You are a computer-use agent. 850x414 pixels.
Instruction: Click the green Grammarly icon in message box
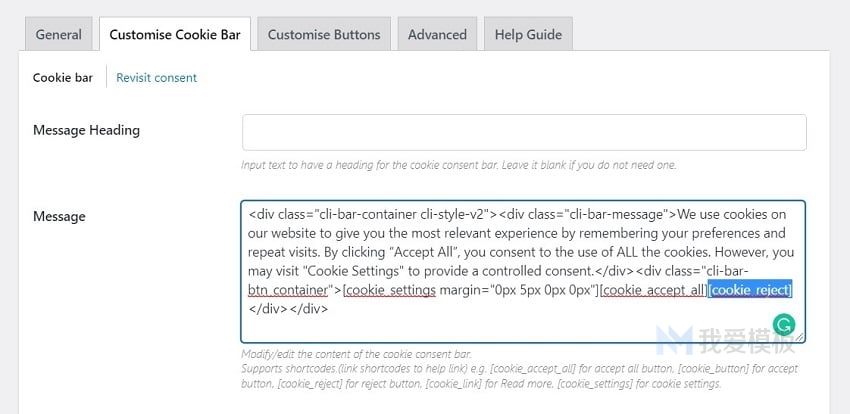(783, 325)
